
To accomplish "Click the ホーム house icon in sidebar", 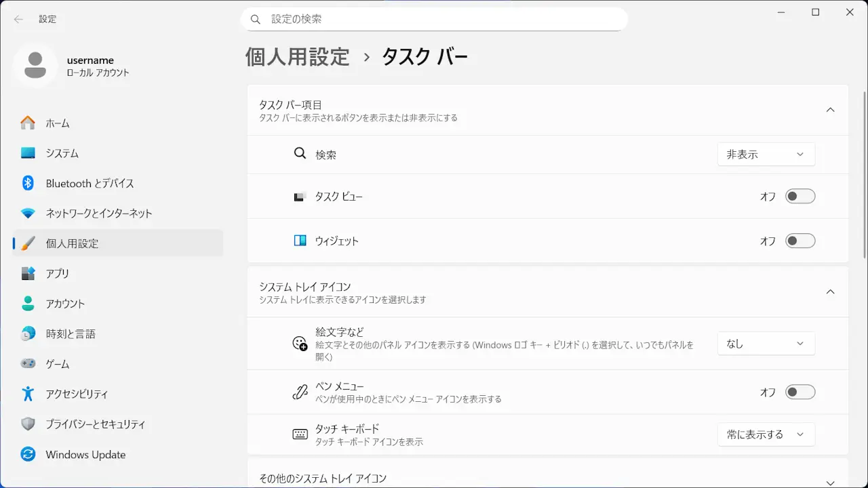I will [x=28, y=123].
